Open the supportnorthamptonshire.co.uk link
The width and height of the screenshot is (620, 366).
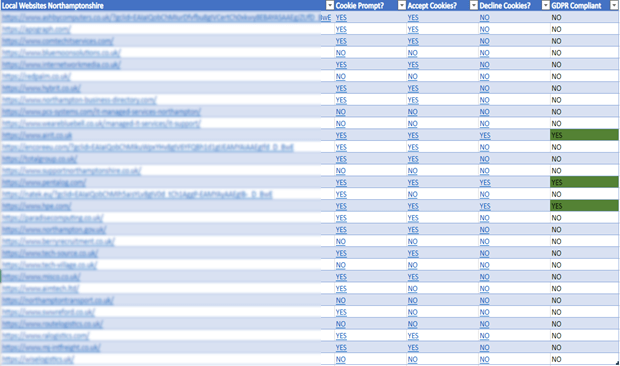coord(72,171)
